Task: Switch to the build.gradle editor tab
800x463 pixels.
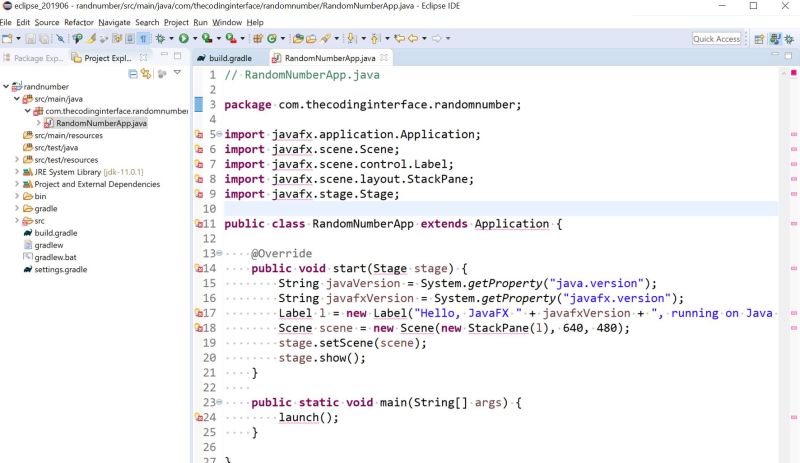Action: pos(225,58)
